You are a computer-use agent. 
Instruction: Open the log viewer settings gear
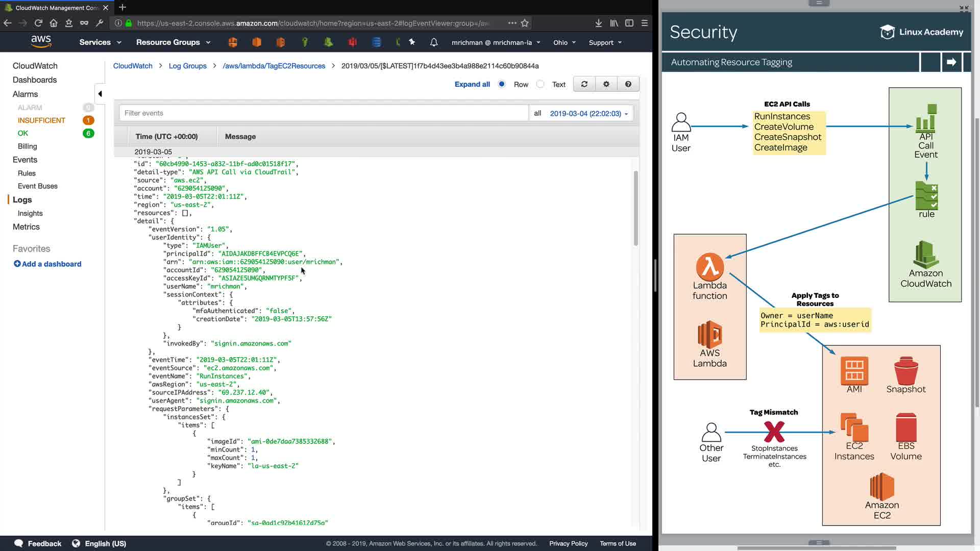click(x=606, y=84)
